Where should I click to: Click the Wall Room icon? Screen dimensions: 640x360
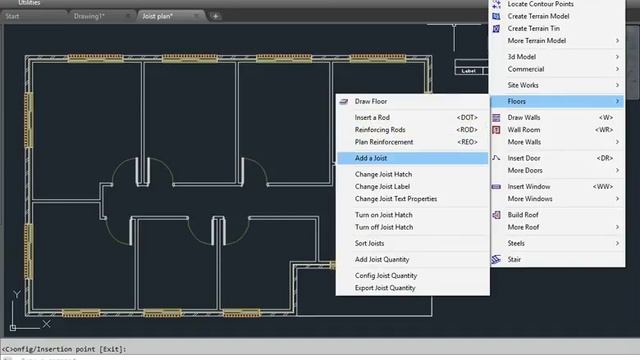pos(496,130)
